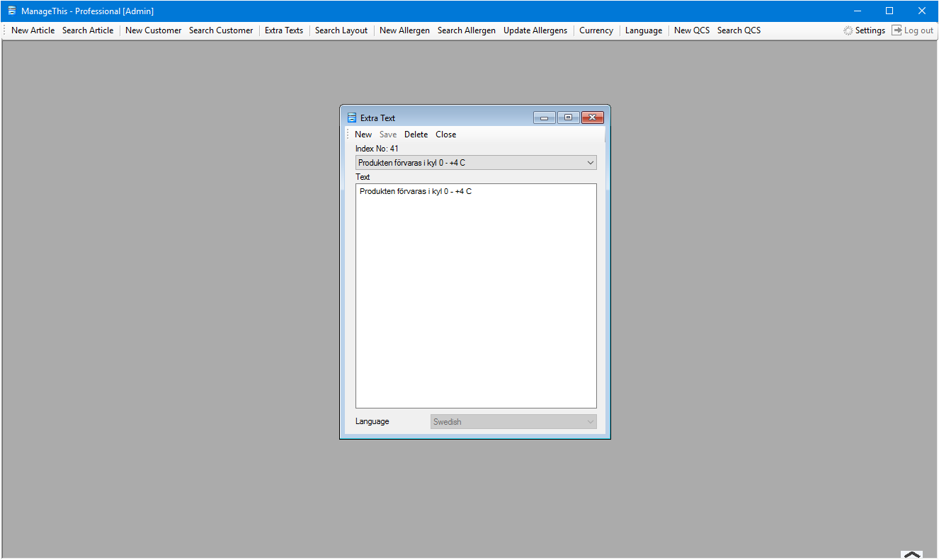The width and height of the screenshot is (939, 560).
Task: Click inside the Text input area
Action: click(476, 297)
